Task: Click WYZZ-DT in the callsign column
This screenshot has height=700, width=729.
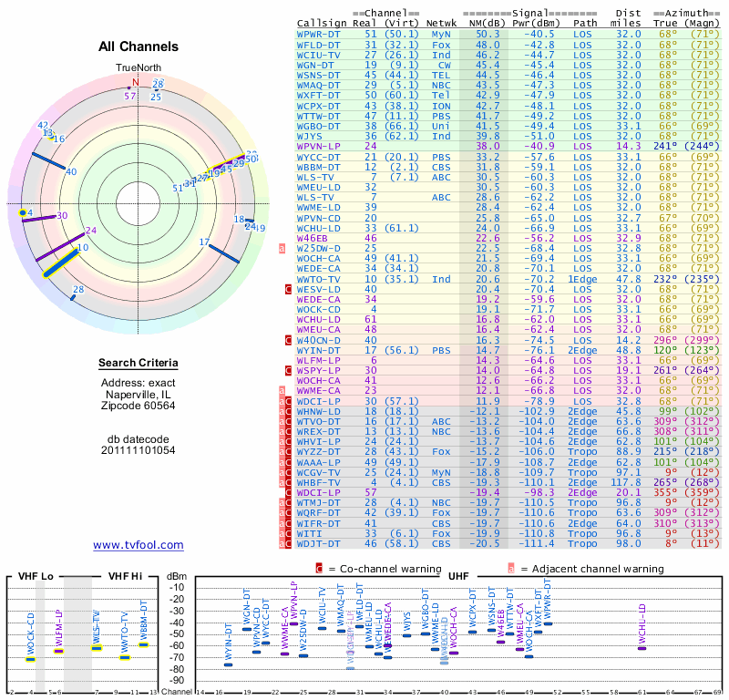Action: [318, 452]
